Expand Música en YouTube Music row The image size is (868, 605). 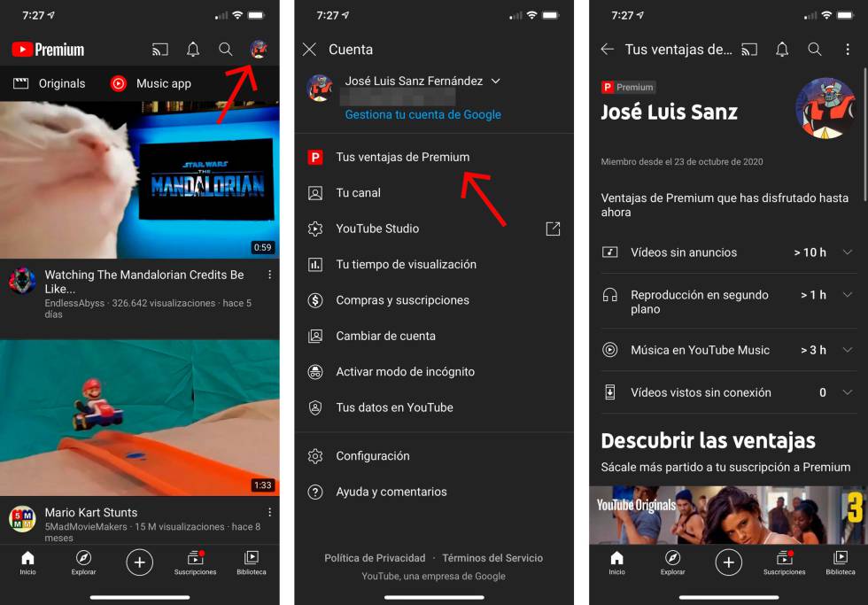727,350
